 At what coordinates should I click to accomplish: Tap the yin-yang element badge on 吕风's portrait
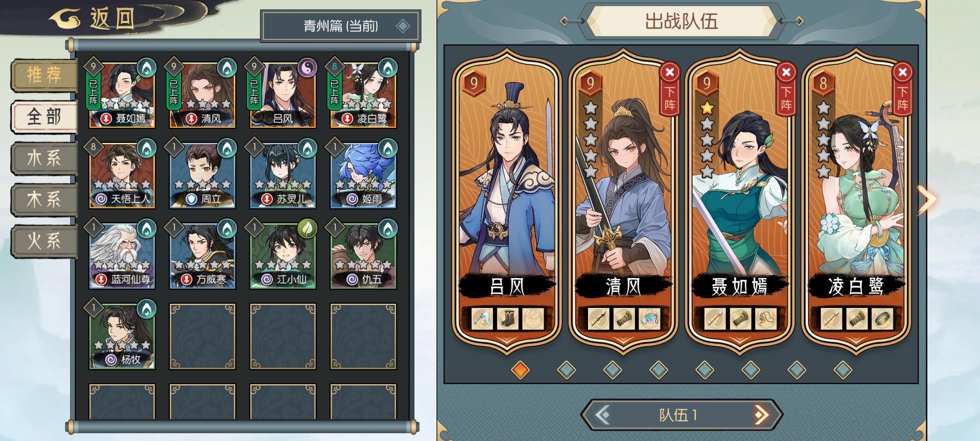point(307,67)
